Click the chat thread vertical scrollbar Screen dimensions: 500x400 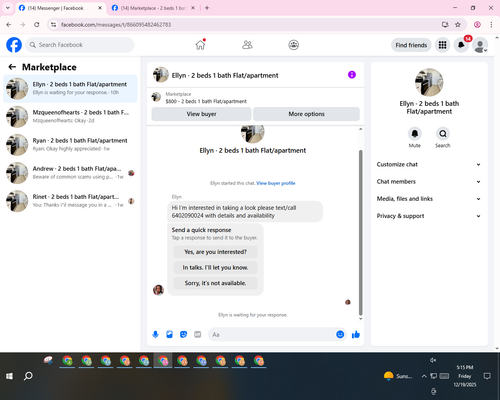point(360,233)
